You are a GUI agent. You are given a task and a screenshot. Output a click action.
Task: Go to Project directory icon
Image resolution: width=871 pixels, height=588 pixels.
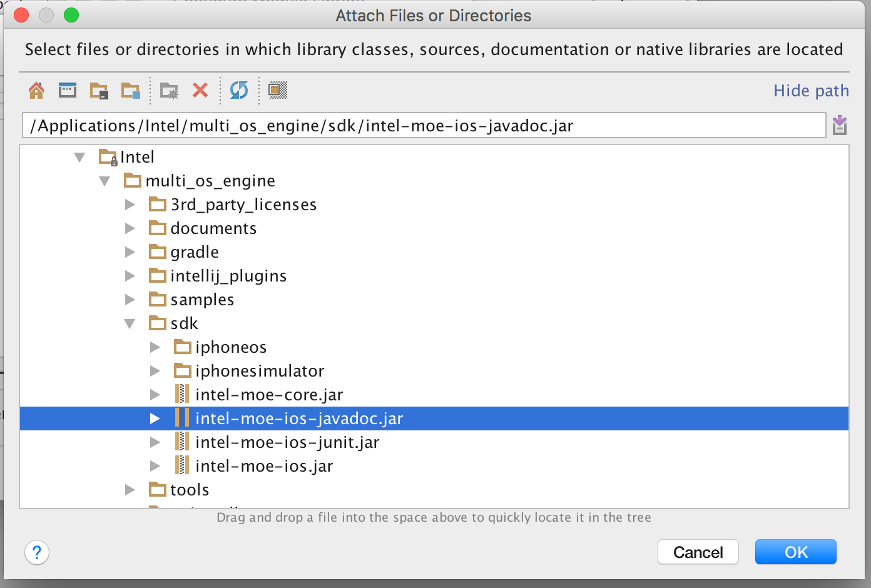coord(99,91)
